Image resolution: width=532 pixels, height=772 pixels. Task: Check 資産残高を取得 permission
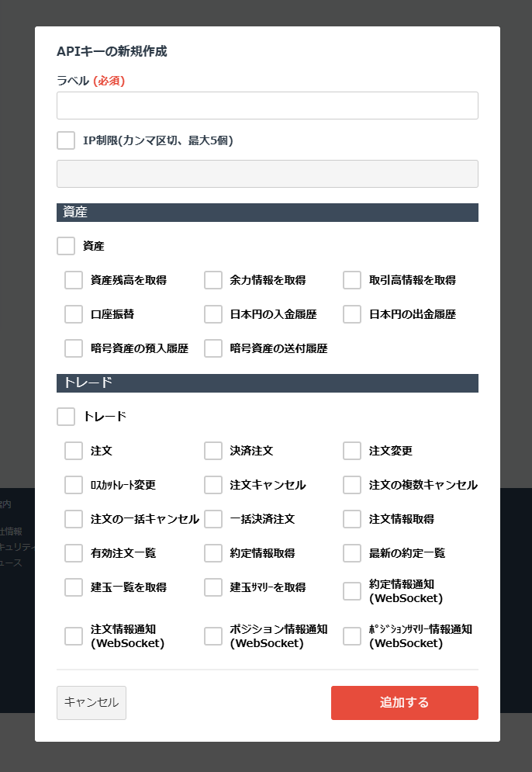pos(74,280)
